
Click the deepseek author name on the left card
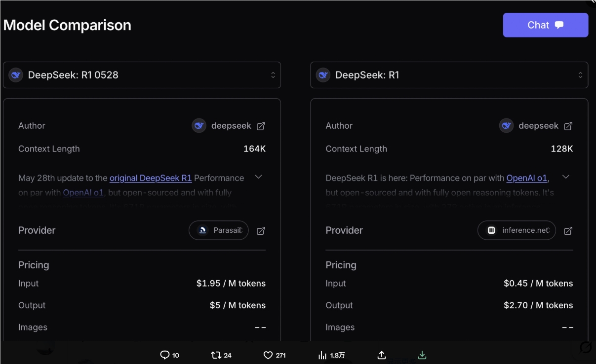tap(231, 126)
